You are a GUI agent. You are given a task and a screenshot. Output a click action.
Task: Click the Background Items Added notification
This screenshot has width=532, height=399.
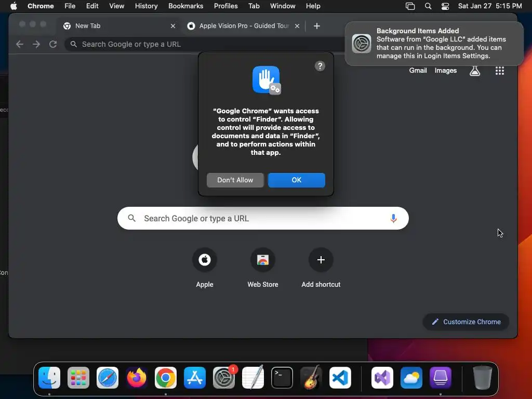pyautogui.click(x=434, y=44)
